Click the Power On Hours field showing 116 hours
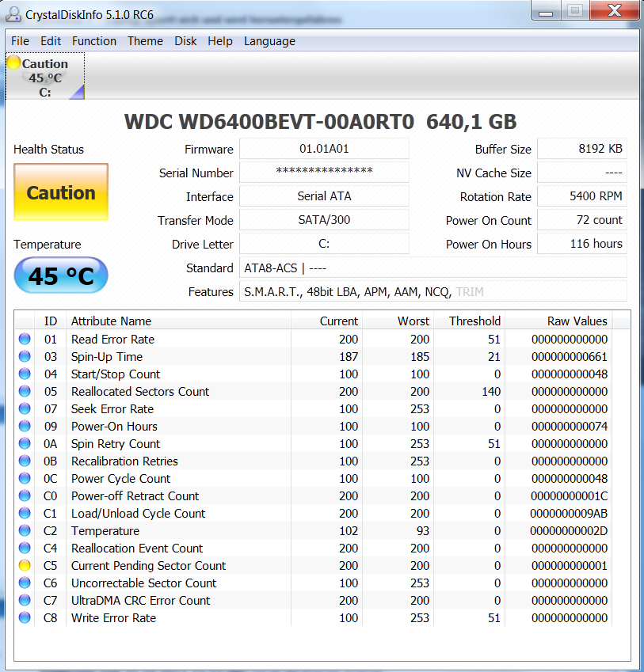644x672 pixels. click(x=582, y=244)
